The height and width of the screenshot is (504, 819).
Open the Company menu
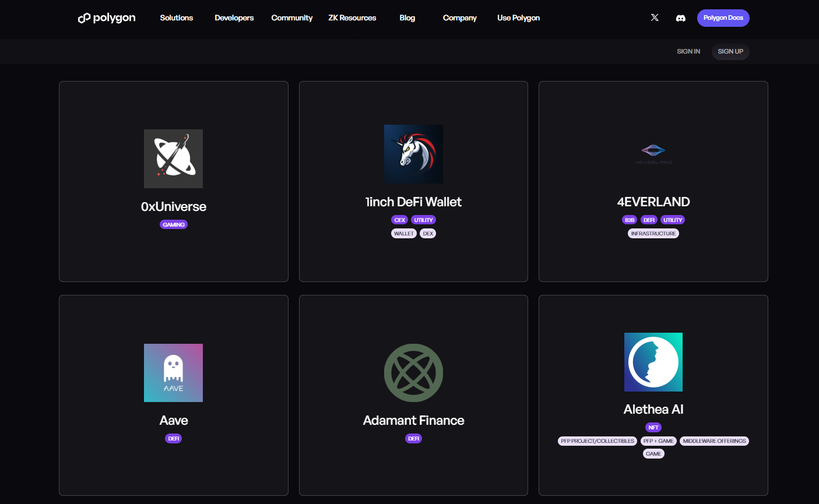[x=460, y=18]
